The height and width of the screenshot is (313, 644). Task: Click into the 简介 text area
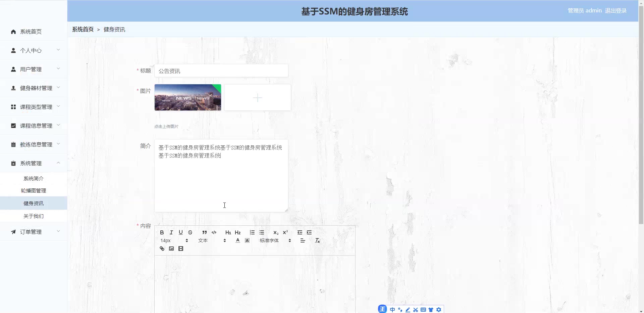(x=221, y=176)
